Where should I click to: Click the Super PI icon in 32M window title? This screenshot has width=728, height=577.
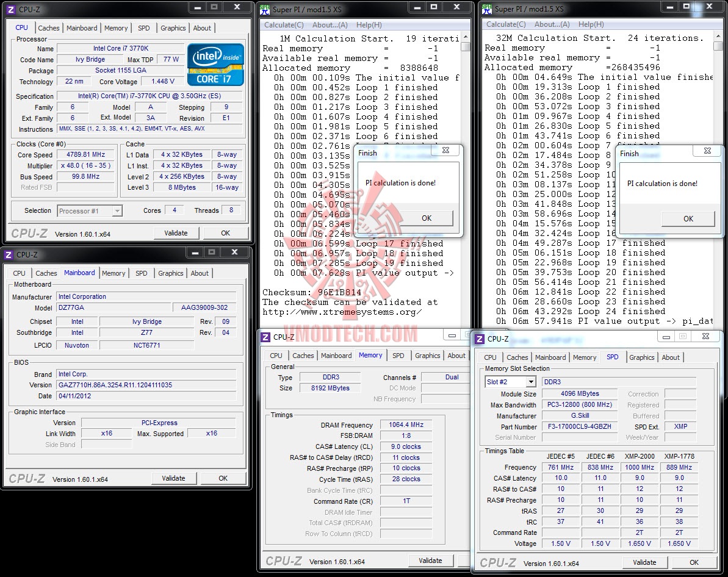pyautogui.click(x=487, y=9)
